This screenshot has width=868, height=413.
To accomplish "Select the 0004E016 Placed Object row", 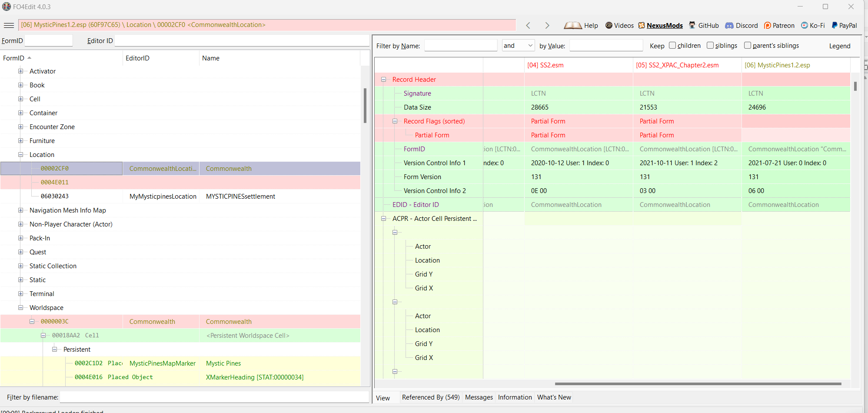I will pyautogui.click(x=180, y=377).
